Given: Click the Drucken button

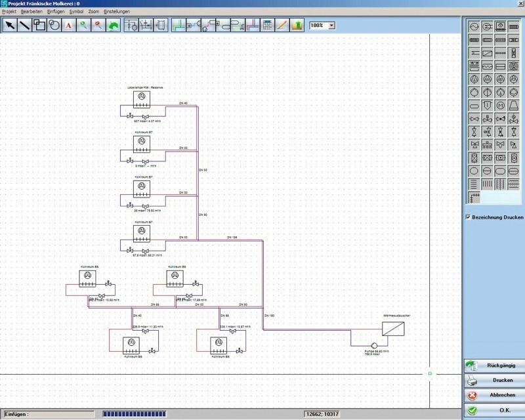Looking at the screenshot, I should [494, 380].
